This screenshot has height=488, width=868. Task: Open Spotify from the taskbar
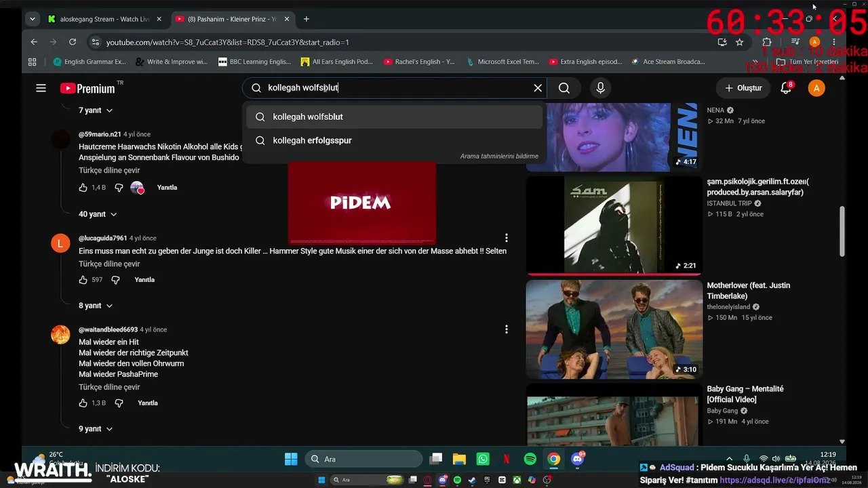530,460
